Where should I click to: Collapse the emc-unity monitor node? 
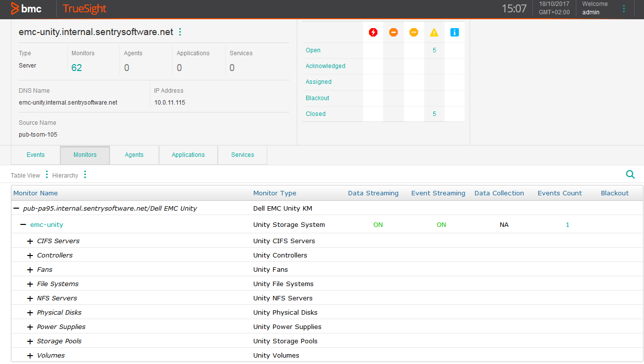point(22,224)
